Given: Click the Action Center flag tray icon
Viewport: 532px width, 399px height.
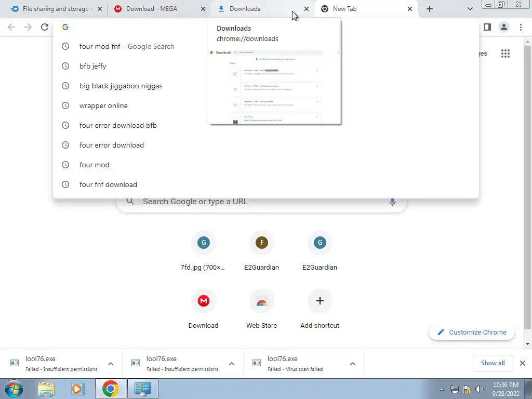Looking at the screenshot, I should click(467, 389).
